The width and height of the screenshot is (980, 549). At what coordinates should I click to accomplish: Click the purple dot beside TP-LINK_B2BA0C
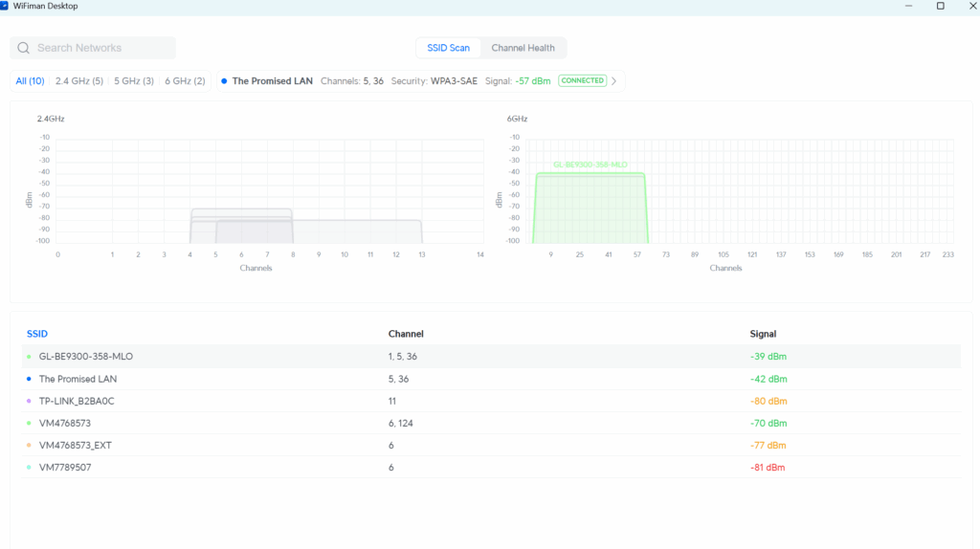[x=29, y=401]
